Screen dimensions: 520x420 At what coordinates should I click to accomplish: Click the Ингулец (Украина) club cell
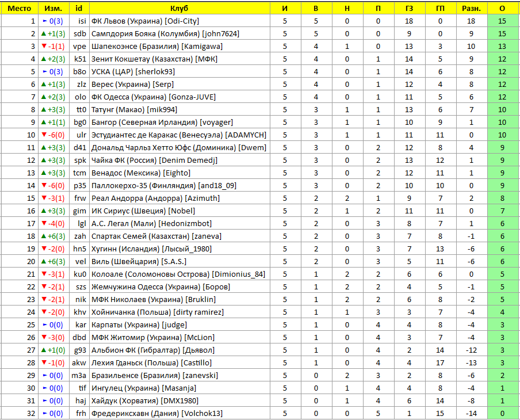(x=179, y=388)
